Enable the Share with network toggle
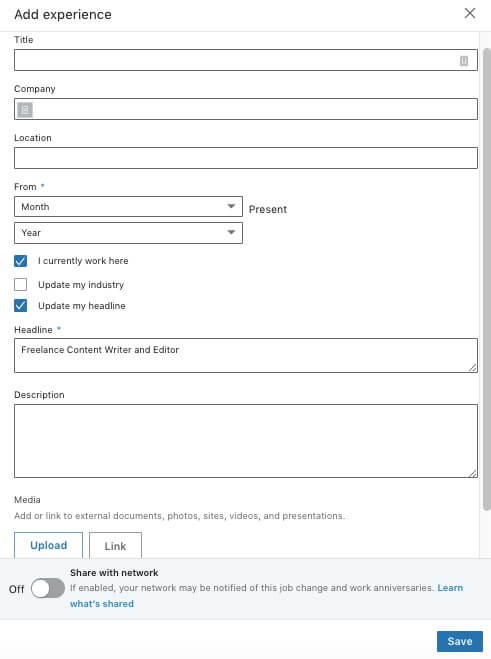 (x=48, y=588)
